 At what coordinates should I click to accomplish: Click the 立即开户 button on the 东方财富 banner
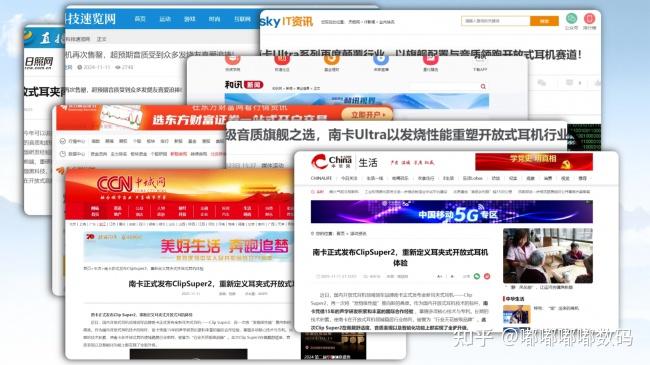coord(366,114)
